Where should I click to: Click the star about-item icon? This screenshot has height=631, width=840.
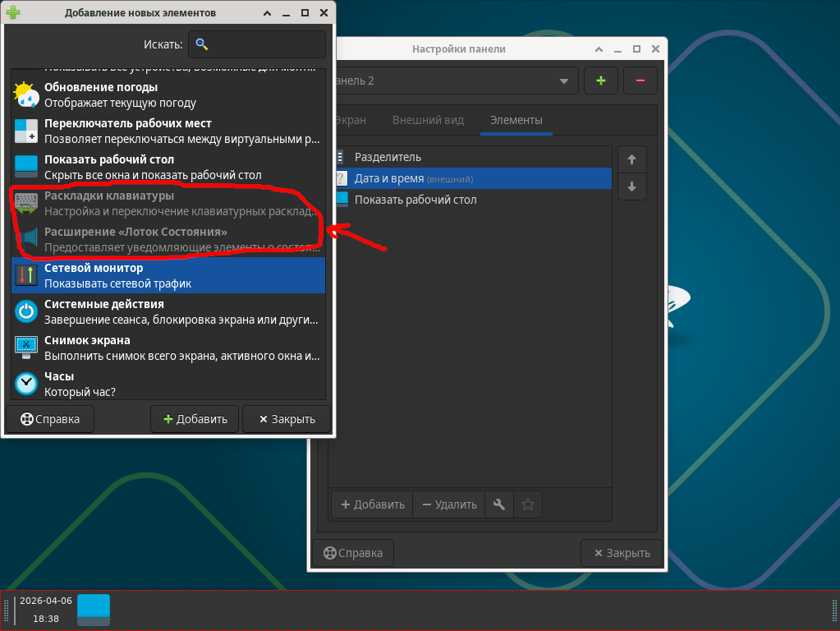point(528,504)
